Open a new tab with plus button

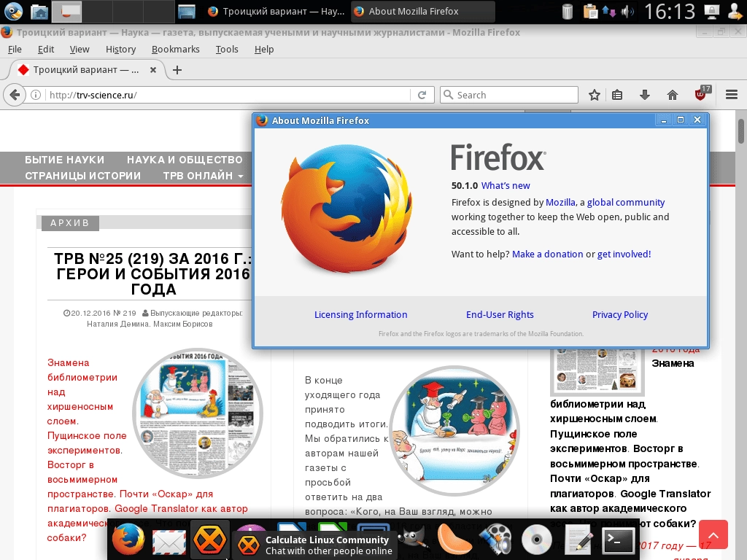click(x=177, y=70)
